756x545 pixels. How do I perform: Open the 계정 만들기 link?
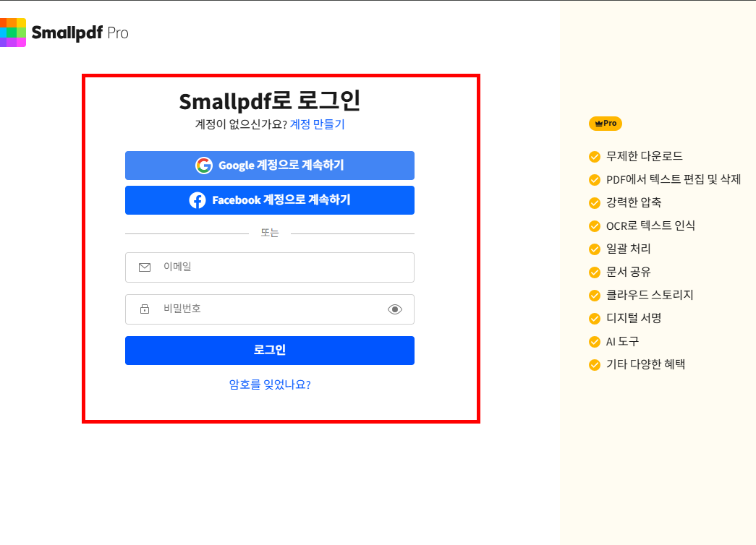[316, 124]
